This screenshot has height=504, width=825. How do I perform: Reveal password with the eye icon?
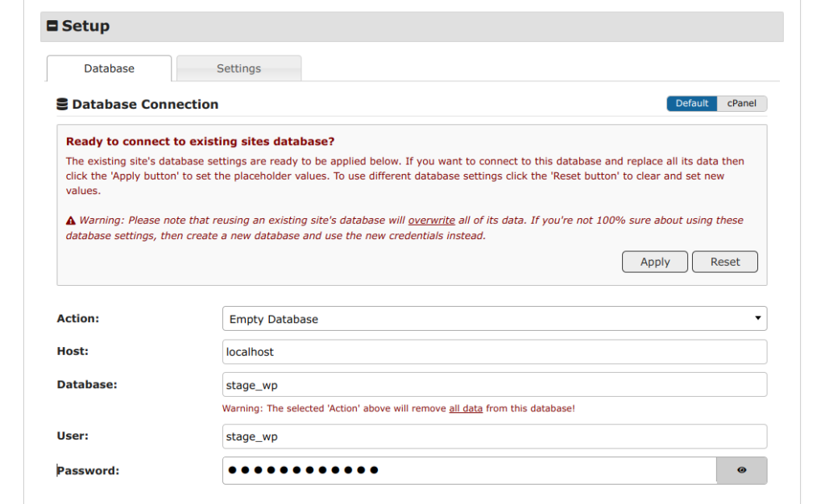coord(741,470)
